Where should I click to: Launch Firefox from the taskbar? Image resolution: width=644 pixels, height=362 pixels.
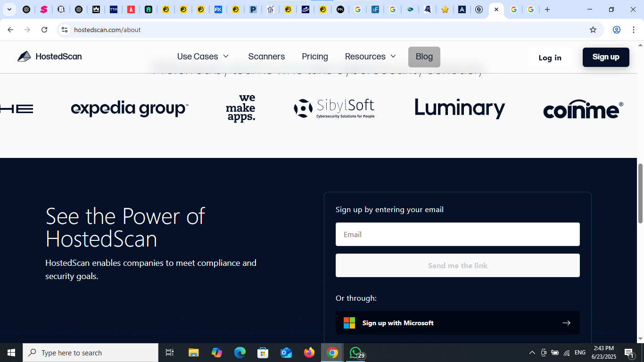[309, 353]
